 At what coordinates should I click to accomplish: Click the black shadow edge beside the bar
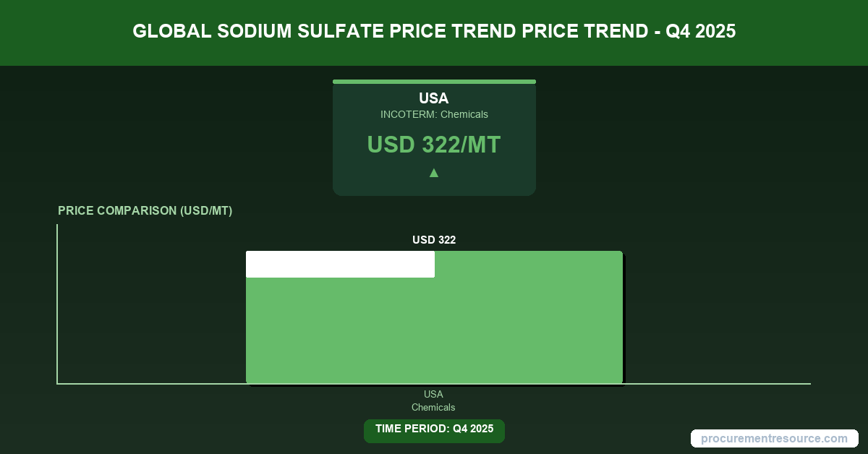pyautogui.click(x=624, y=318)
